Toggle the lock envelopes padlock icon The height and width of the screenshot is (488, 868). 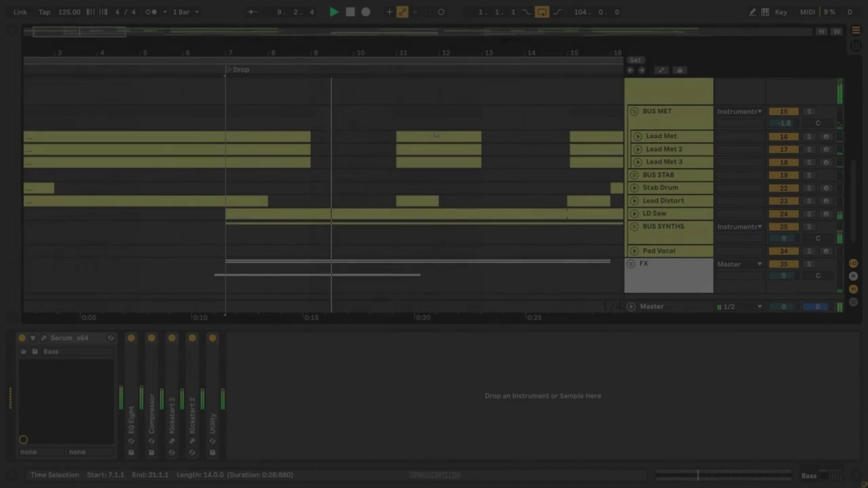pyautogui.click(x=679, y=70)
